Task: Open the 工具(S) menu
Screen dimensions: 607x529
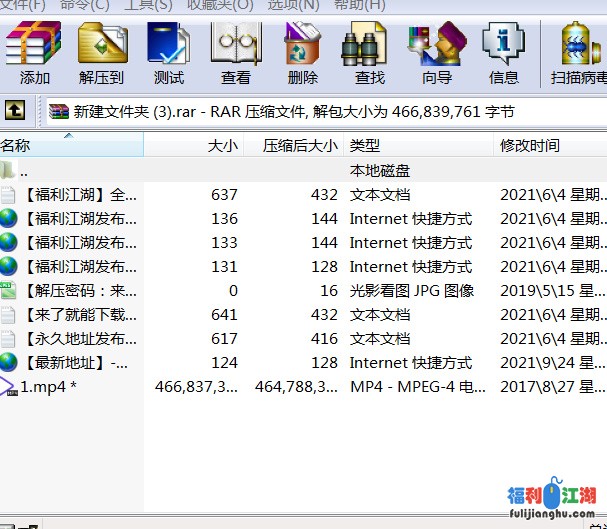Action: 148,5
